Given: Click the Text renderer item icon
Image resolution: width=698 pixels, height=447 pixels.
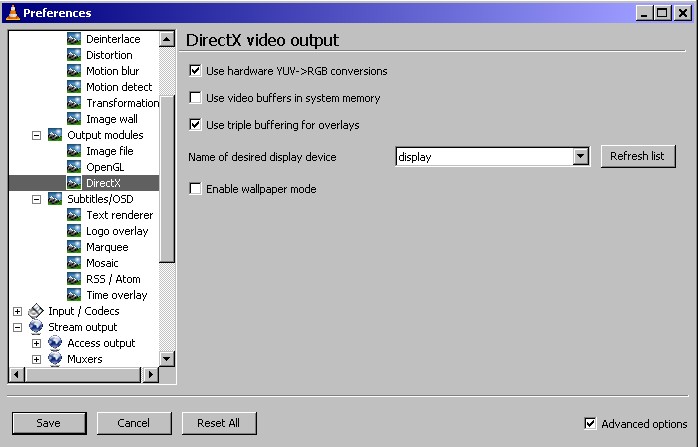Looking at the screenshot, I should pyautogui.click(x=74, y=215).
